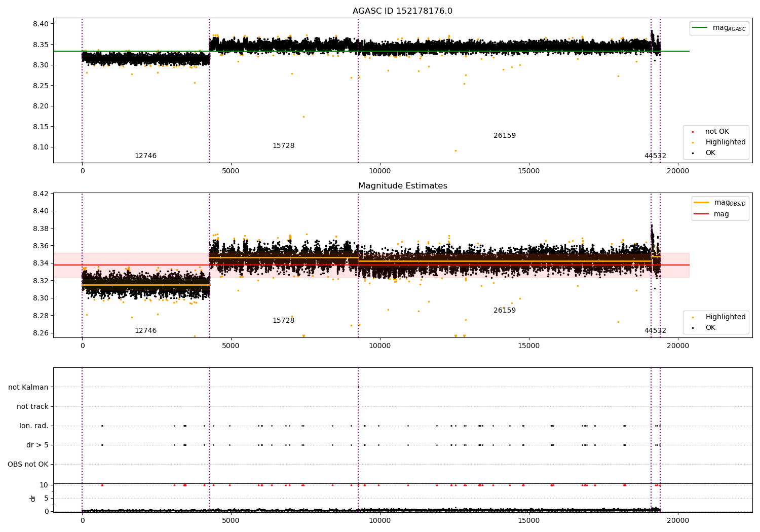Screen dimensions: 760x532
Task: Click the 'OBS not OK' axis label
Action: [28, 464]
